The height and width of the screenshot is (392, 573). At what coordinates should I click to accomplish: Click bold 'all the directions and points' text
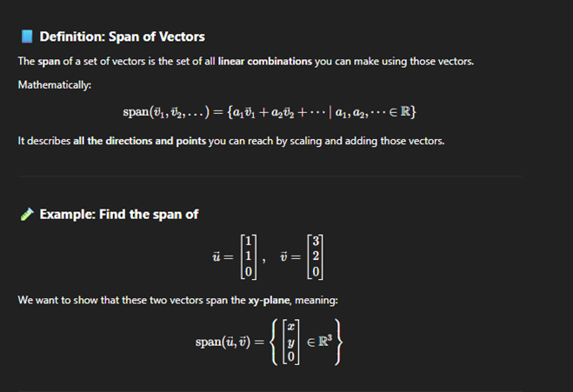pos(140,141)
